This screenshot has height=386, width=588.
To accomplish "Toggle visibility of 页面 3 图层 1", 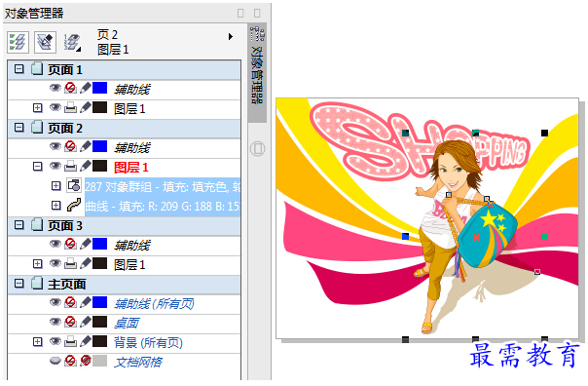I will point(55,263).
